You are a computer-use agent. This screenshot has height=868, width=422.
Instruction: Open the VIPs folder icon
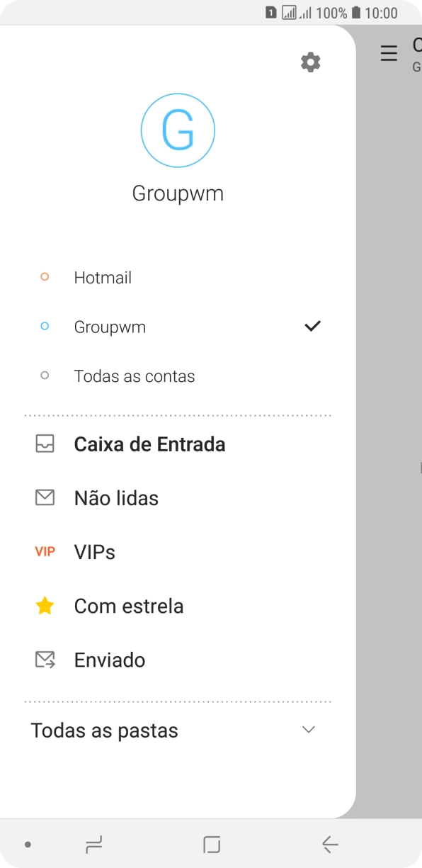click(45, 551)
